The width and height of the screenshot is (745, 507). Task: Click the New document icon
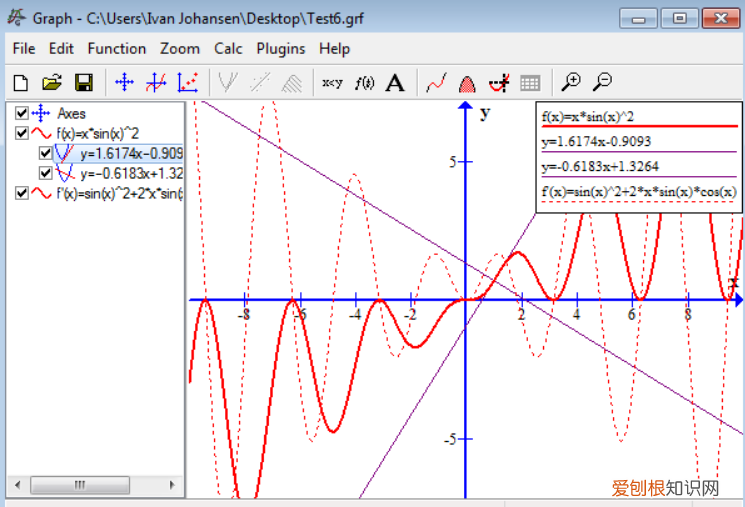20,83
